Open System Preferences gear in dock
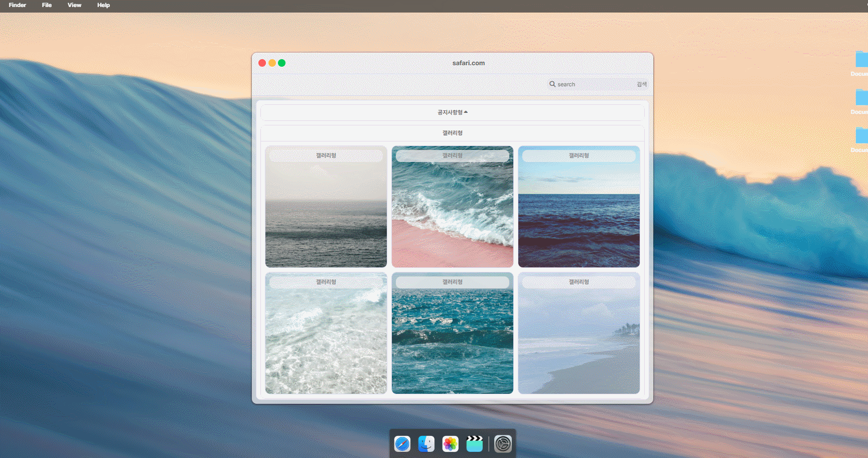Image resolution: width=868 pixels, height=458 pixels. [503, 444]
